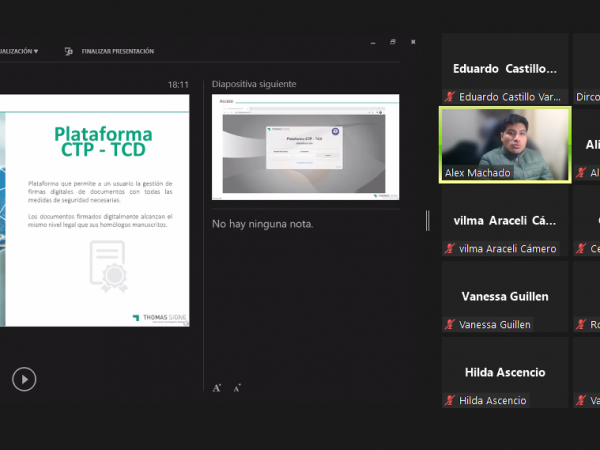Click the panel divider handle beside the participants
Image resolution: width=600 pixels, height=450 pixels.
(427, 220)
